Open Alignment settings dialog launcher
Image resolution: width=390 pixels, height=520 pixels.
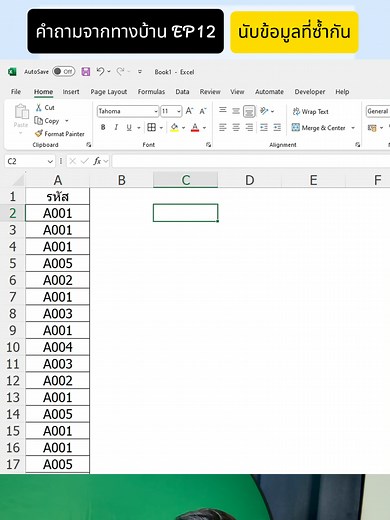(357, 145)
